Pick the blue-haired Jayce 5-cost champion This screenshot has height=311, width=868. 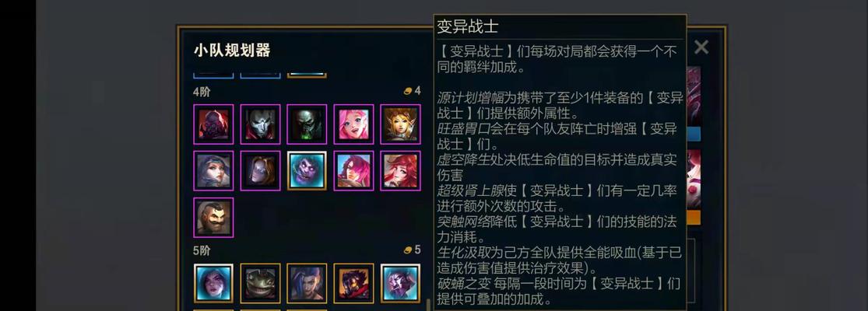pos(307,283)
